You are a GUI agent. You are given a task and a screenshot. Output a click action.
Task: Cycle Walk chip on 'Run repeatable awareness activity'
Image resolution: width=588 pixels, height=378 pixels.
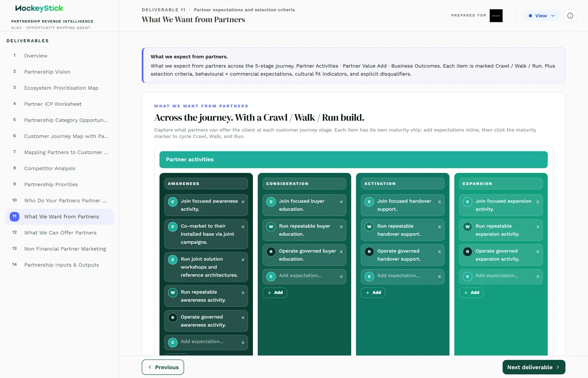(x=173, y=293)
